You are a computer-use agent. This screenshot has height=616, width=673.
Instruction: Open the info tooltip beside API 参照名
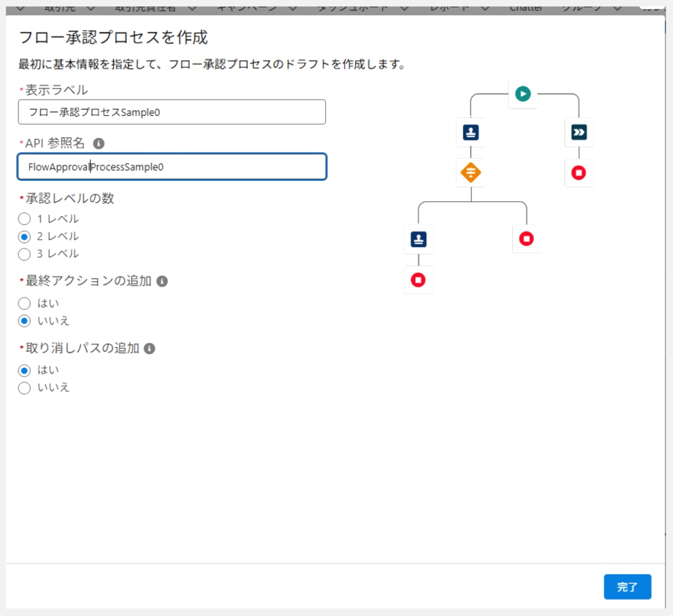pyautogui.click(x=98, y=143)
